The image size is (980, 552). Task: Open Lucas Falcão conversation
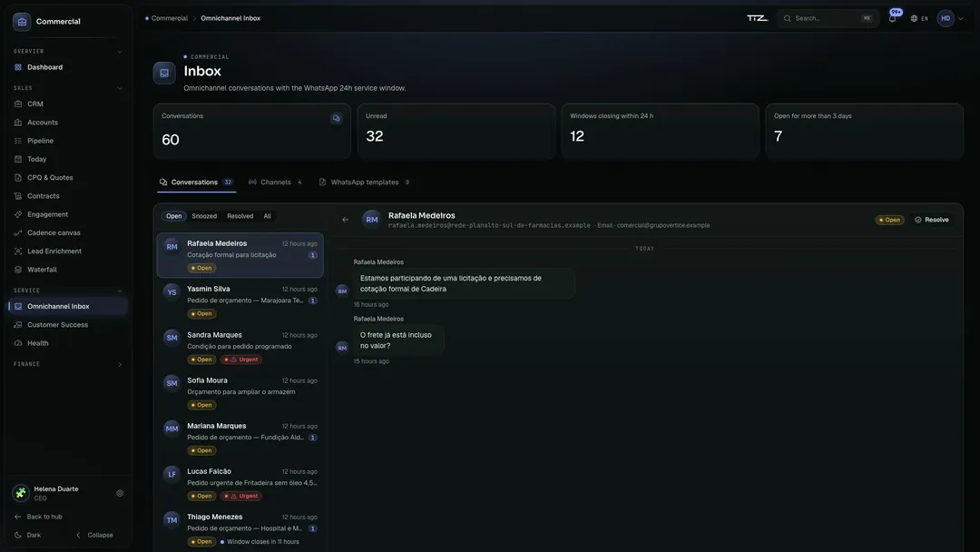(x=240, y=483)
